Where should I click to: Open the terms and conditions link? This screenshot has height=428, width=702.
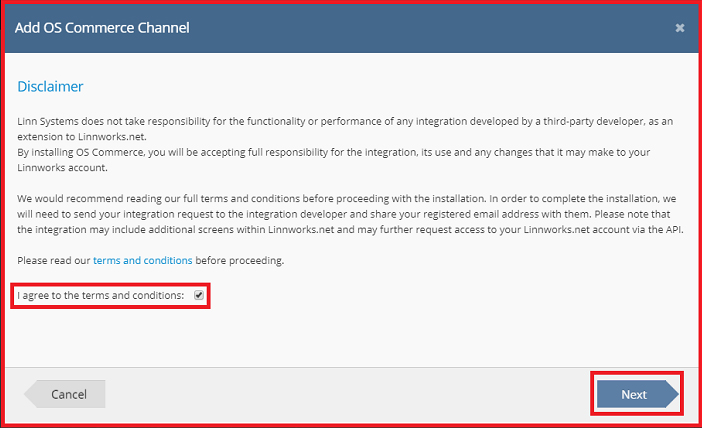[x=142, y=260]
